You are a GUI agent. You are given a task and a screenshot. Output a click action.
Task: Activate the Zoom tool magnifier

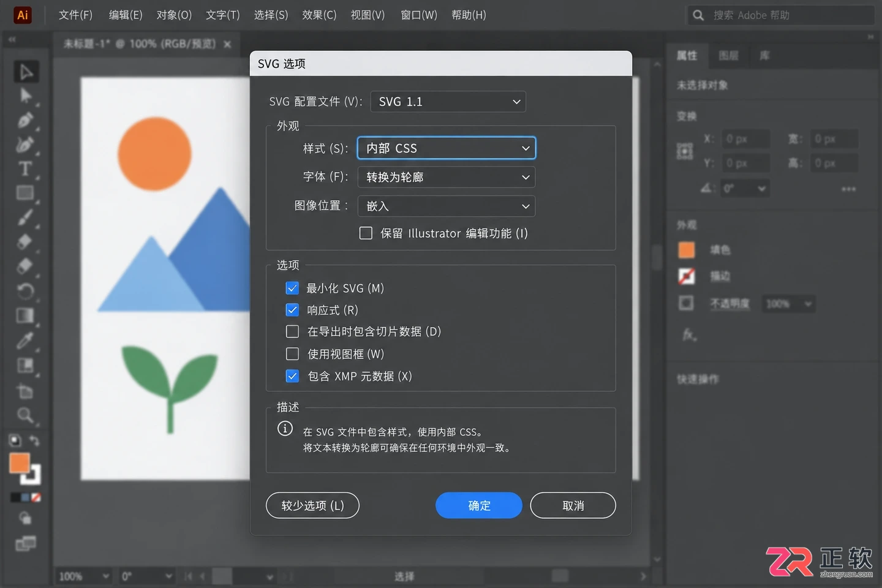(x=26, y=415)
